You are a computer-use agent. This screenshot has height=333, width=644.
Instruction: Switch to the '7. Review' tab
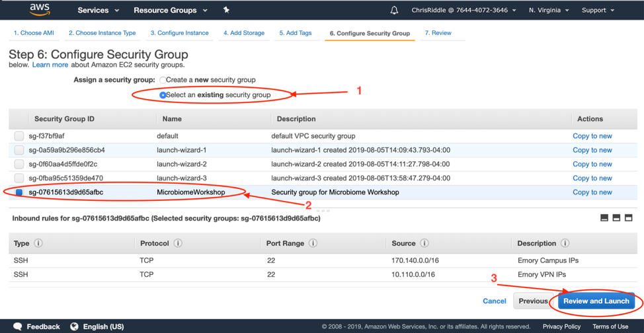click(438, 33)
